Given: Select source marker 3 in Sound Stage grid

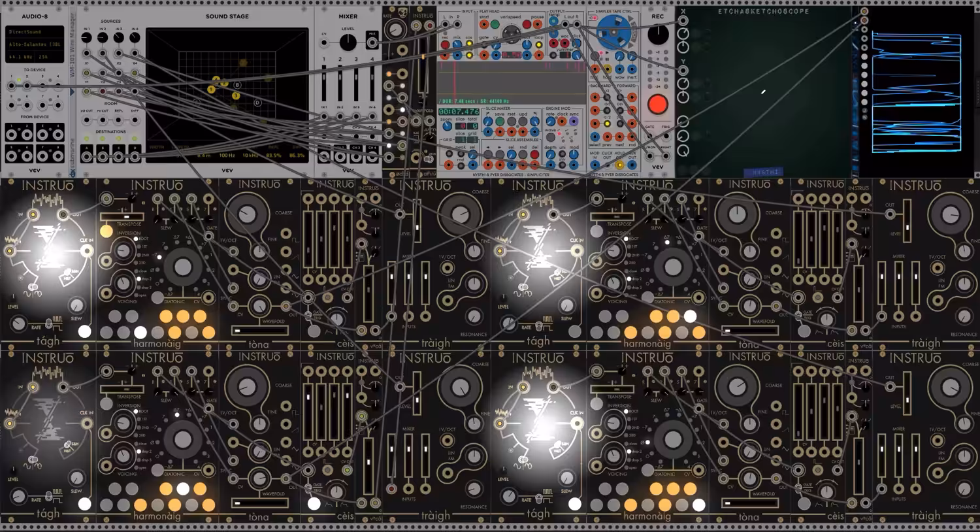Looking at the screenshot, I should click(236, 95).
